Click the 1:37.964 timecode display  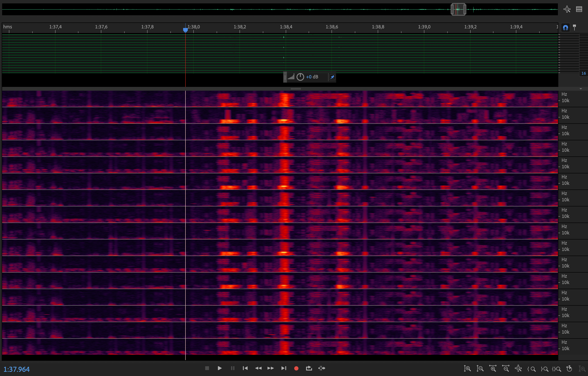click(17, 369)
